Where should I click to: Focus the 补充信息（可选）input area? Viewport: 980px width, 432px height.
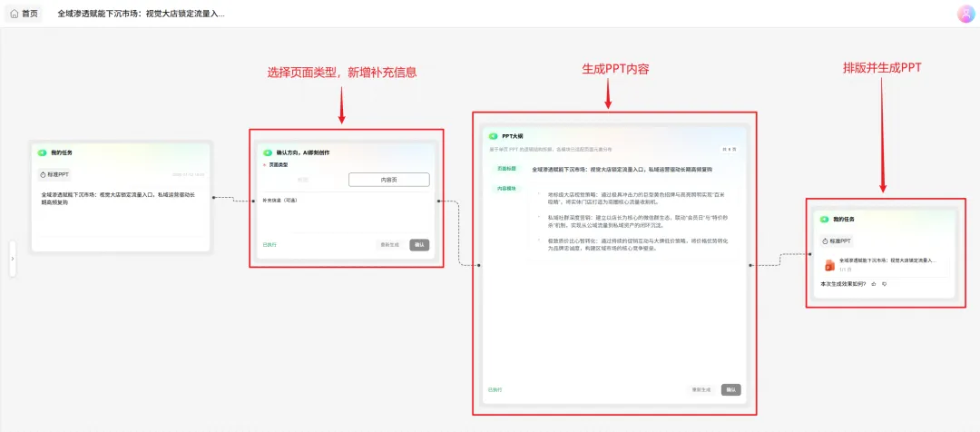[347, 214]
